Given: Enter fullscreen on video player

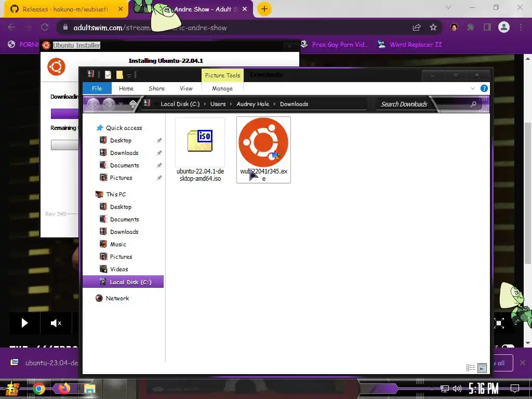Looking at the screenshot, I should 499,323.
